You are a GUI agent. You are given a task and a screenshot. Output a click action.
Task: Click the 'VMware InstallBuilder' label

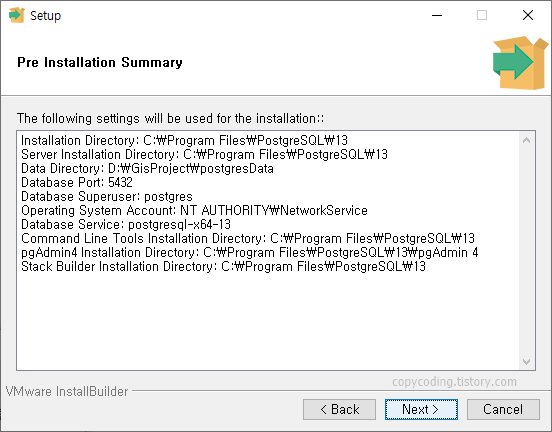[x=67, y=392]
